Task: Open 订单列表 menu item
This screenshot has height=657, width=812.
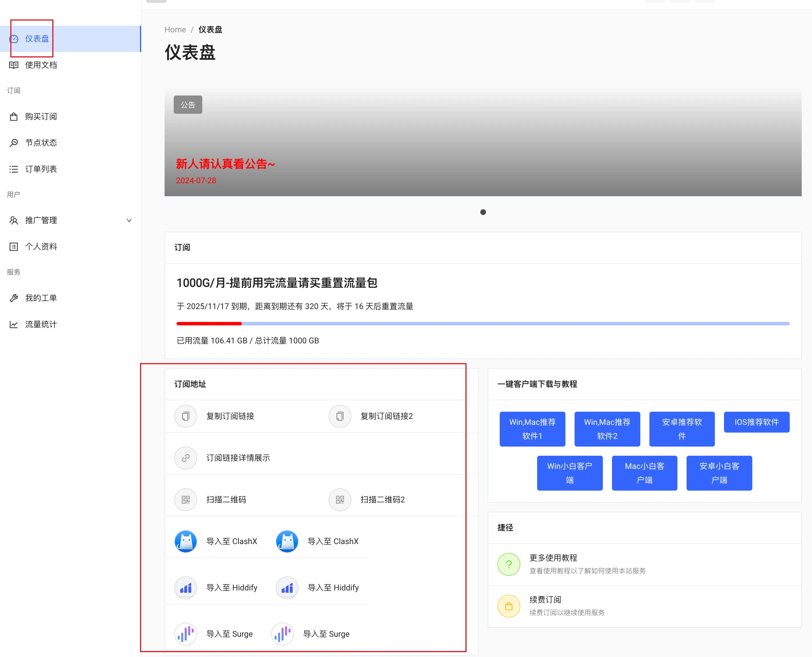Action: tap(70, 169)
